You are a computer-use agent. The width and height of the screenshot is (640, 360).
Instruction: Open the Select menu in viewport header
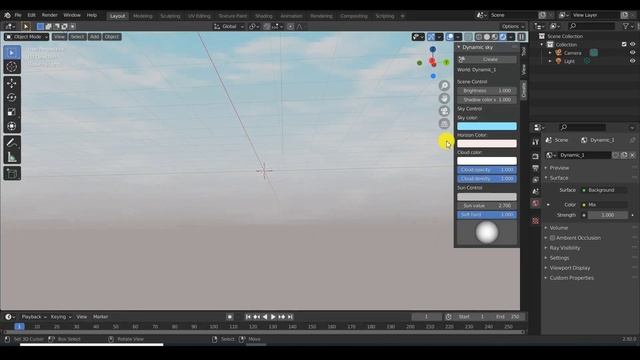click(x=77, y=37)
